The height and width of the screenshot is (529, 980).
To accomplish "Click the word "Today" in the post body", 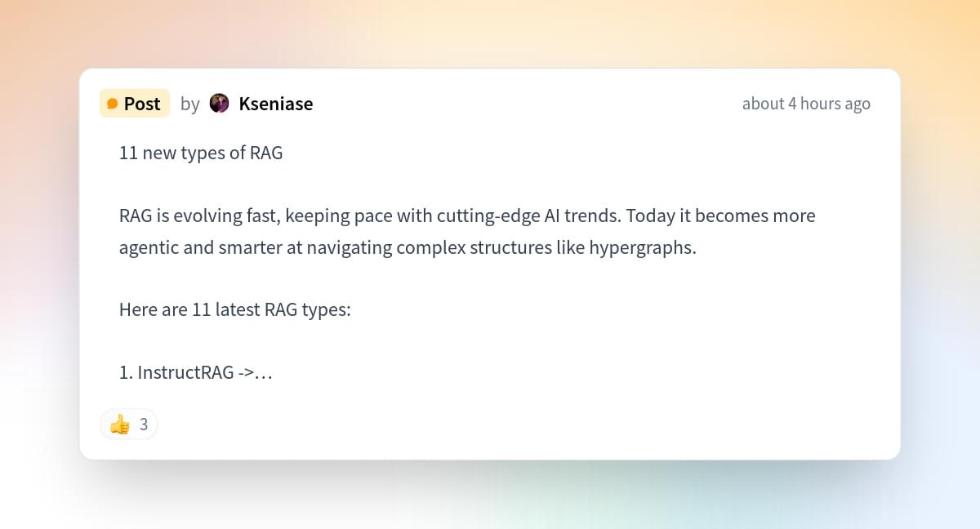I will (649, 216).
